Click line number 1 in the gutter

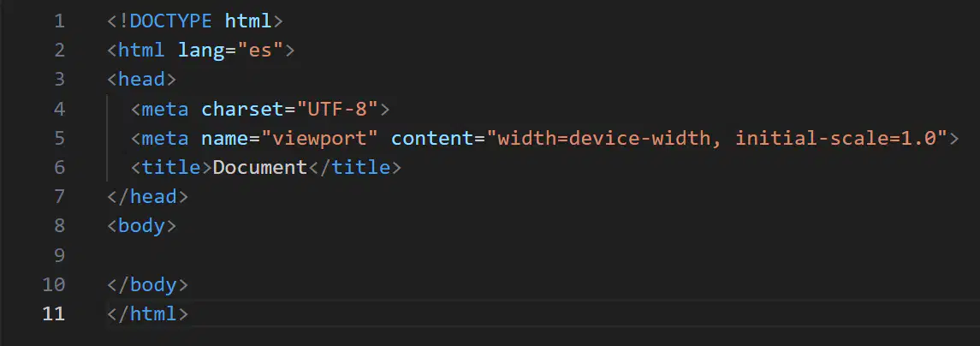[59, 21]
